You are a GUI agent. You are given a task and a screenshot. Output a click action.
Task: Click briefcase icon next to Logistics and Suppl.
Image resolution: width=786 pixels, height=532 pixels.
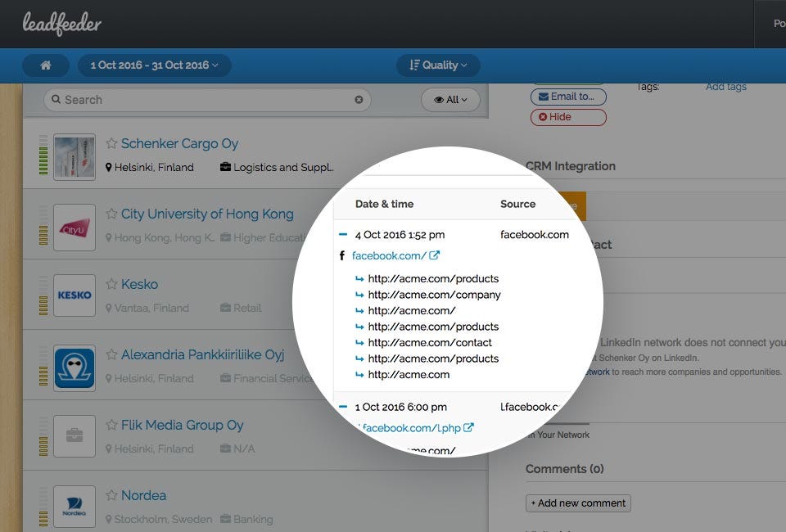click(226, 166)
